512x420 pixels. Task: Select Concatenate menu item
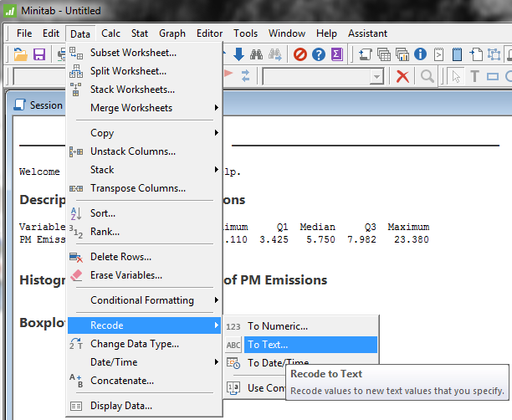[144, 381]
